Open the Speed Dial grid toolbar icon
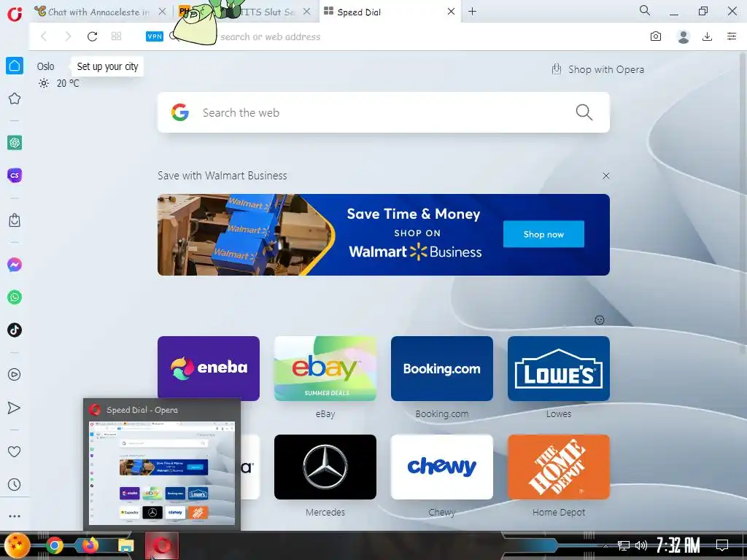This screenshot has width=747, height=560. click(116, 36)
